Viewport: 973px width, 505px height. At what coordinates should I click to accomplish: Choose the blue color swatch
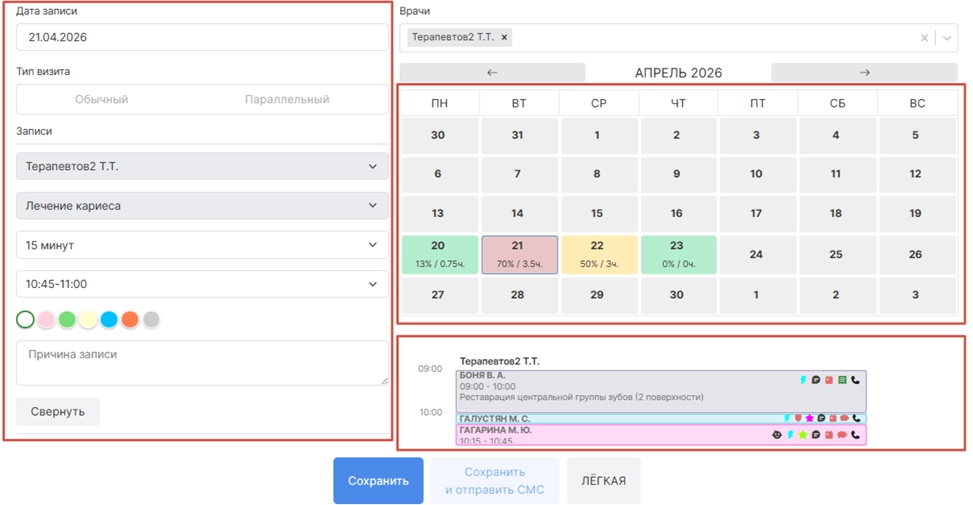point(109,320)
